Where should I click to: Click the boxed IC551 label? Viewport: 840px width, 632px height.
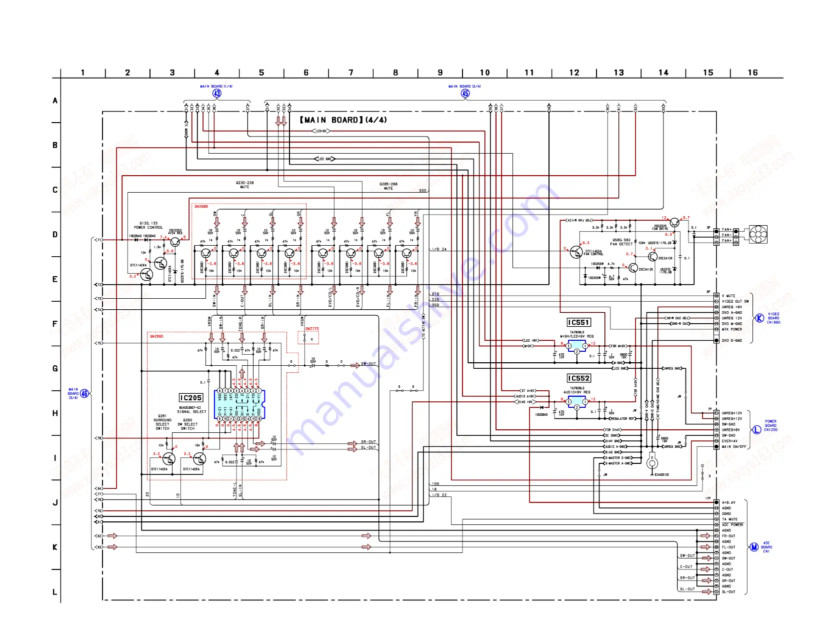click(x=578, y=323)
